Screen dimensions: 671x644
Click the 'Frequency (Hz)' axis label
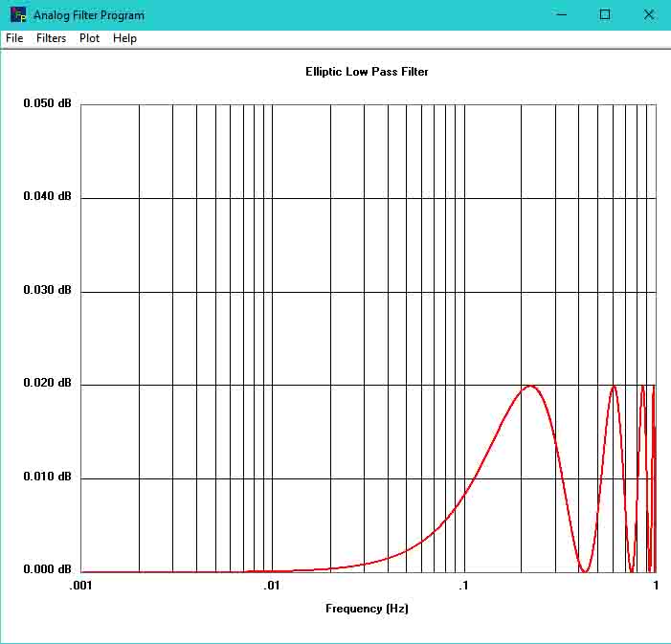tap(367, 609)
